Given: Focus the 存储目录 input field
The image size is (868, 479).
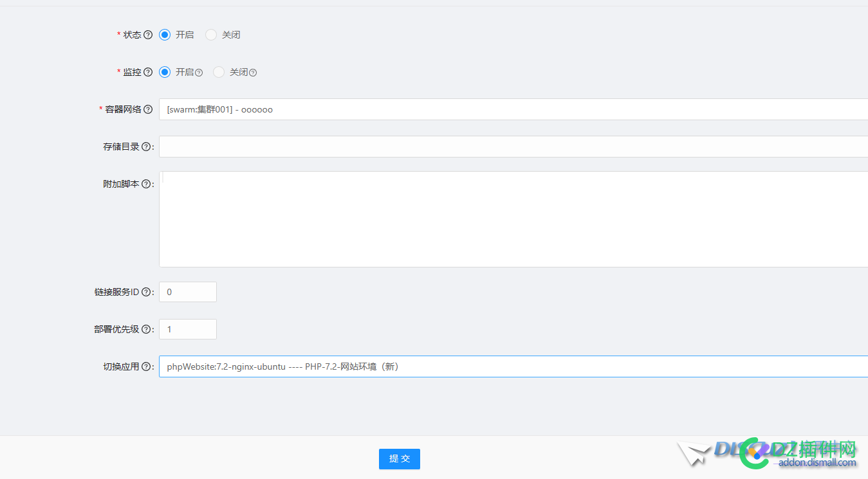Looking at the screenshot, I should tap(513, 147).
